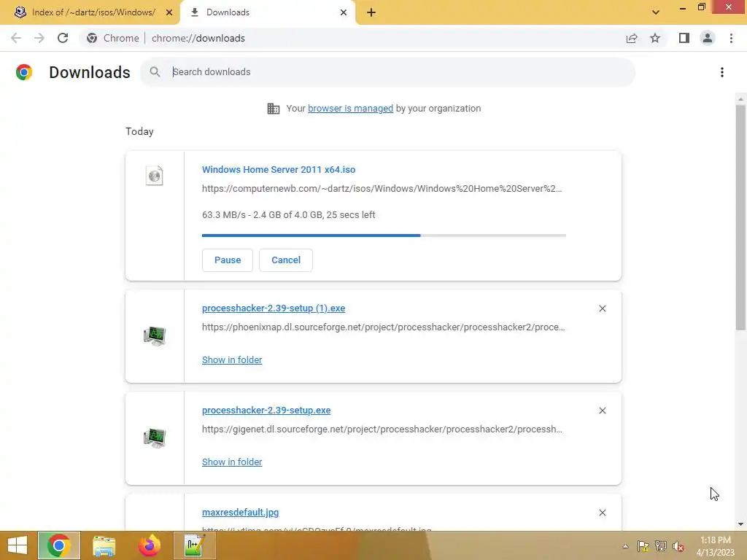The width and height of the screenshot is (747, 560).
Task: Click the processhacker-2.39-setup.exe file icon
Action: [x=155, y=438]
